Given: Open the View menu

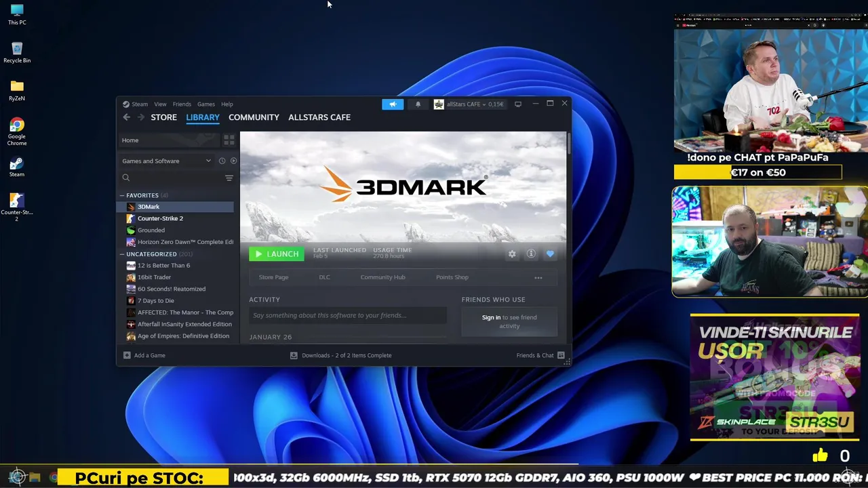Looking at the screenshot, I should coord(160,104).
